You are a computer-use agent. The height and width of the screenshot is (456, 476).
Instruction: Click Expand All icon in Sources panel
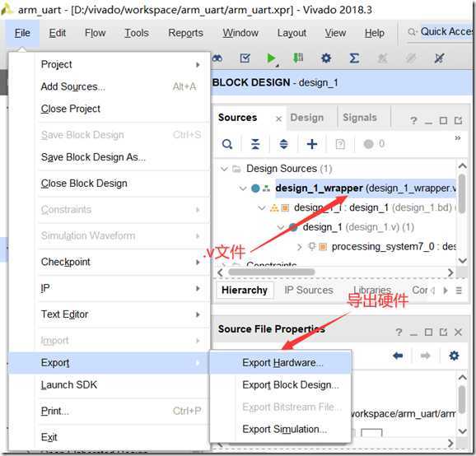(x=283, y=144)
